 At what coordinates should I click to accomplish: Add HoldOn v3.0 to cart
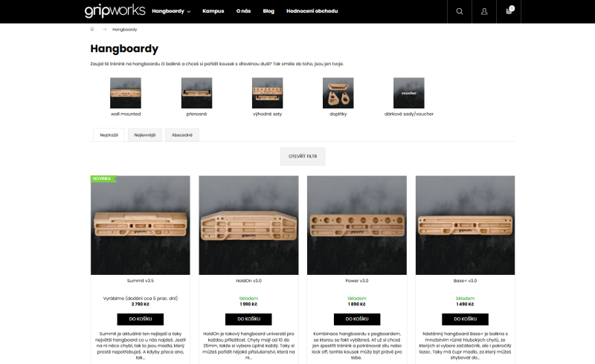[248, 319]
